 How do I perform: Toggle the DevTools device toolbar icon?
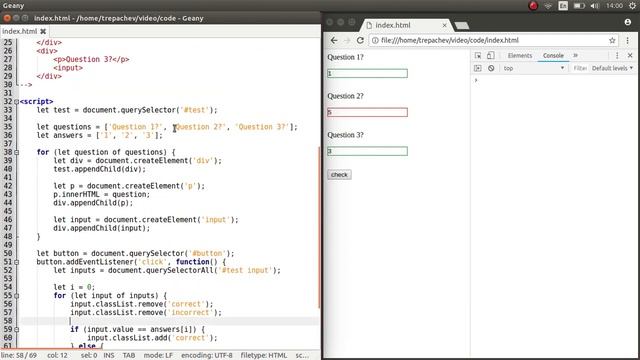[x=491, y=56]
